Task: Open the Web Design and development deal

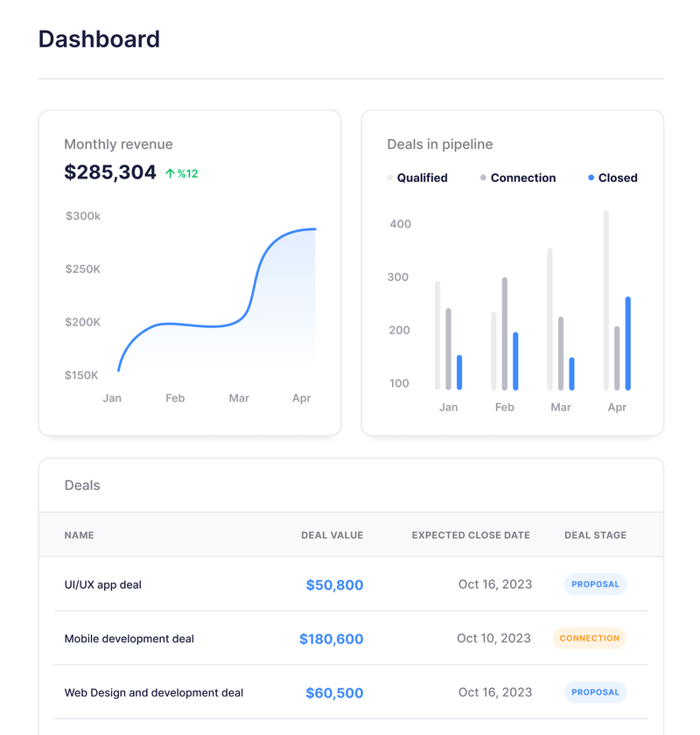Action: (x=351, y=692)
